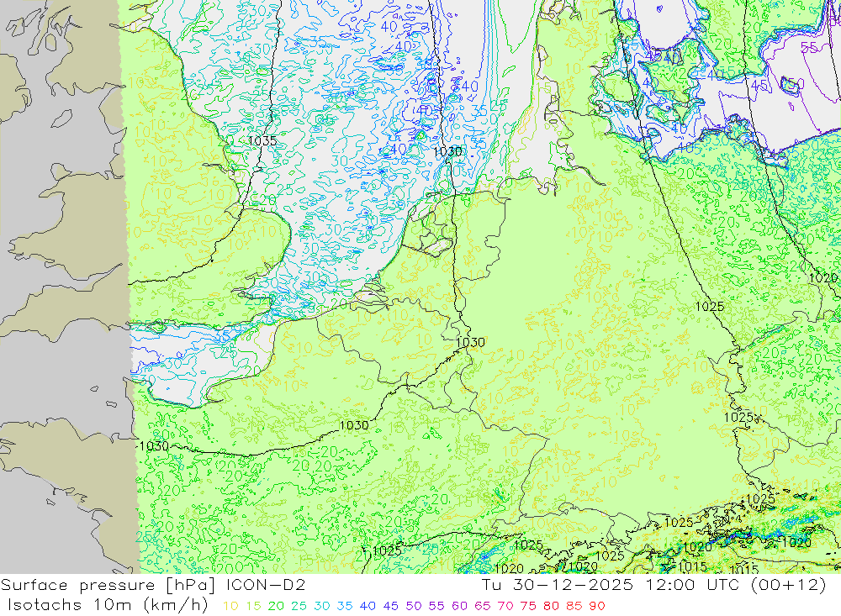Click the '(00+12)' forecast step text
Viewport: 841px width, 616px height.
click(787, 585)
